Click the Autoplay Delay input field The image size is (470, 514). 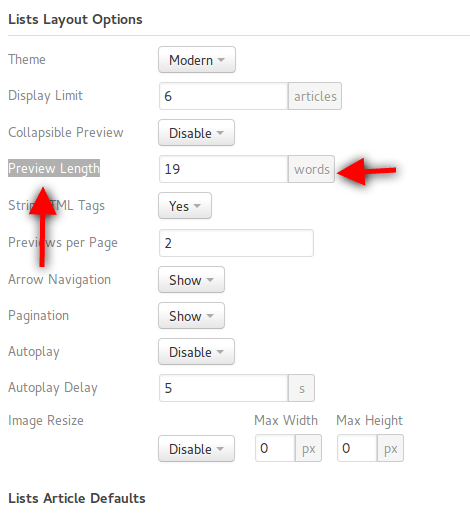223,388
